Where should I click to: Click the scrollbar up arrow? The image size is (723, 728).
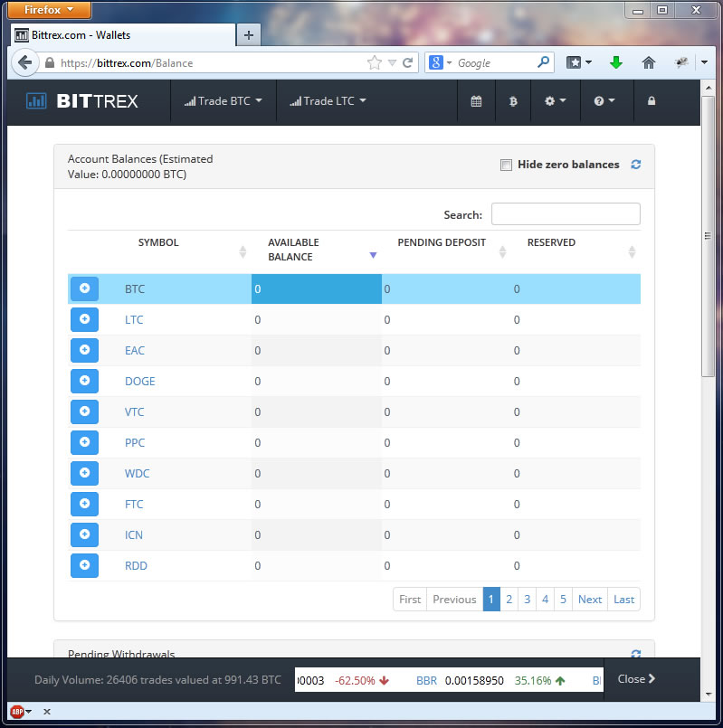[x=709, y=88]
